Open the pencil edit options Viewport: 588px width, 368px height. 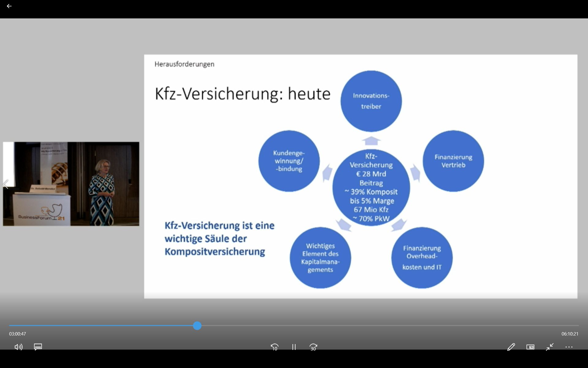(x=511, y=347)
